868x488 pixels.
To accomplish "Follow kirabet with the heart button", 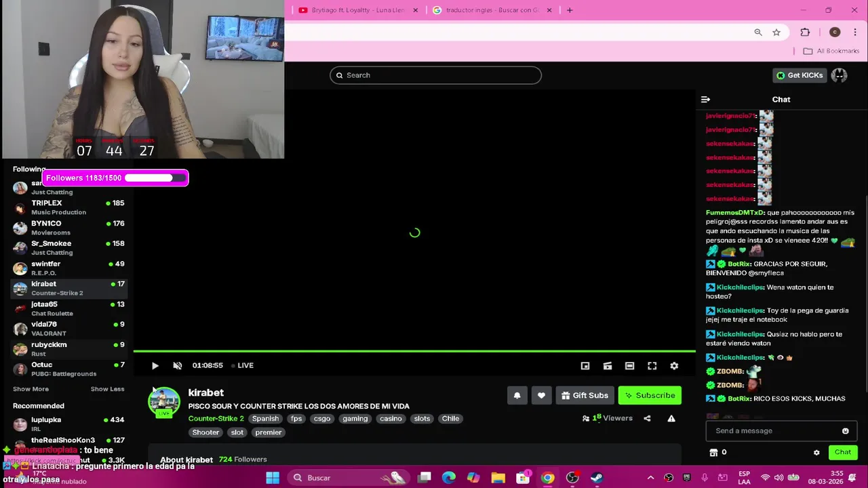I will pyautogui.click(x=541, y=395).
